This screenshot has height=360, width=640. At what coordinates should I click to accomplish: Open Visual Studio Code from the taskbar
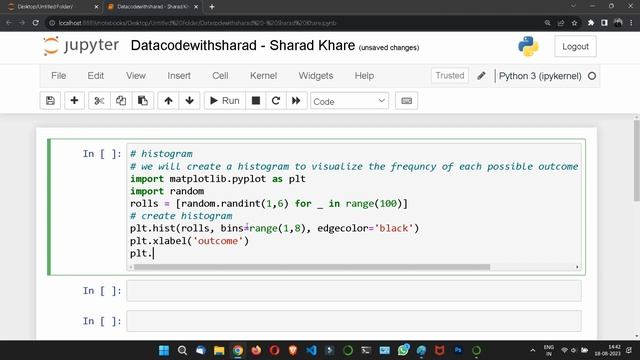click(x=311, y=350)
